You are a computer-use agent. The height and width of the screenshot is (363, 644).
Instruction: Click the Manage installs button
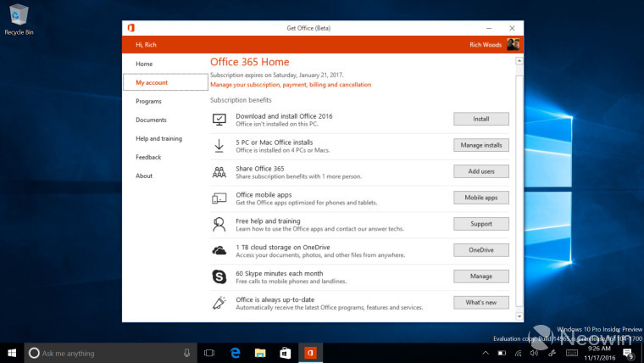point(481,145)
